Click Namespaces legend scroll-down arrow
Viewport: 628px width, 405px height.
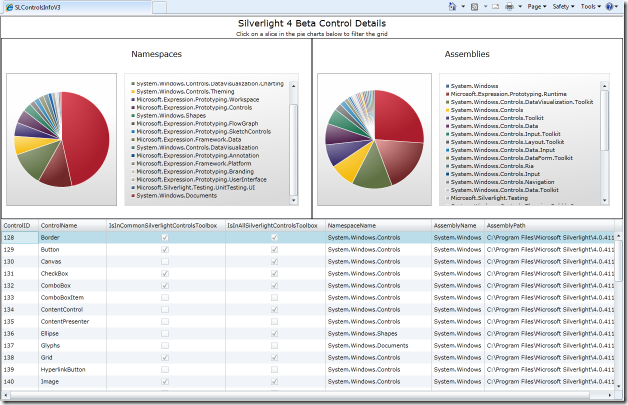tap(293, 200)
